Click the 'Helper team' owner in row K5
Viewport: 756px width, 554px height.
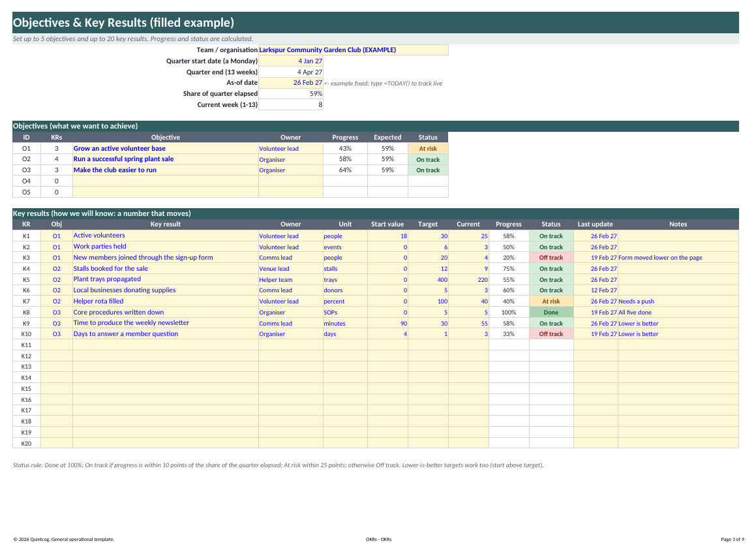click(291, 280)
